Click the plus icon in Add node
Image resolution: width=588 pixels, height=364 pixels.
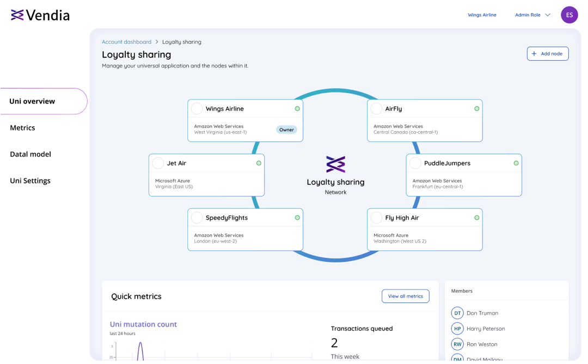(x=534, y=54)
